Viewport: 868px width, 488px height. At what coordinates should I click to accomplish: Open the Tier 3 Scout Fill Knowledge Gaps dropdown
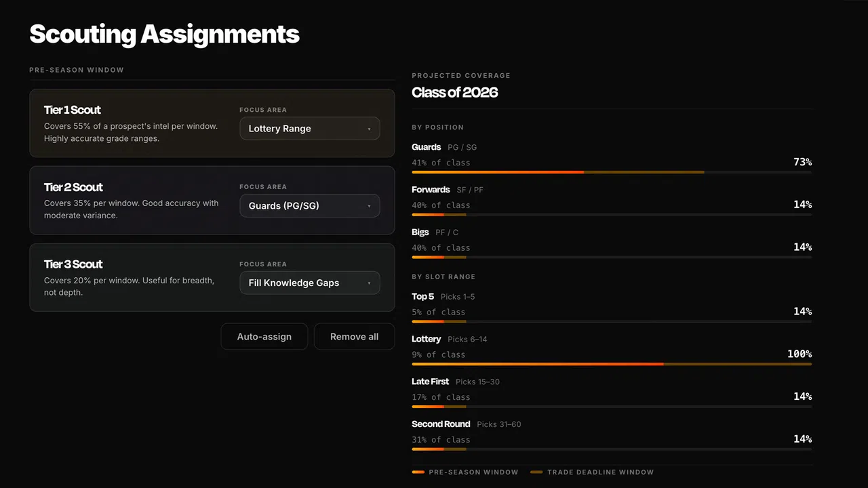pos(309,283)
